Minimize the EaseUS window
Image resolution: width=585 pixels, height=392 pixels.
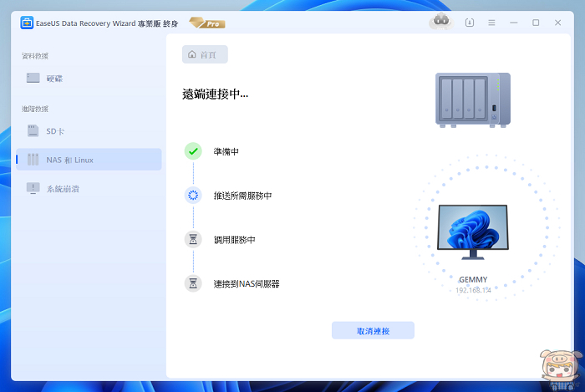tap(515, 23)
